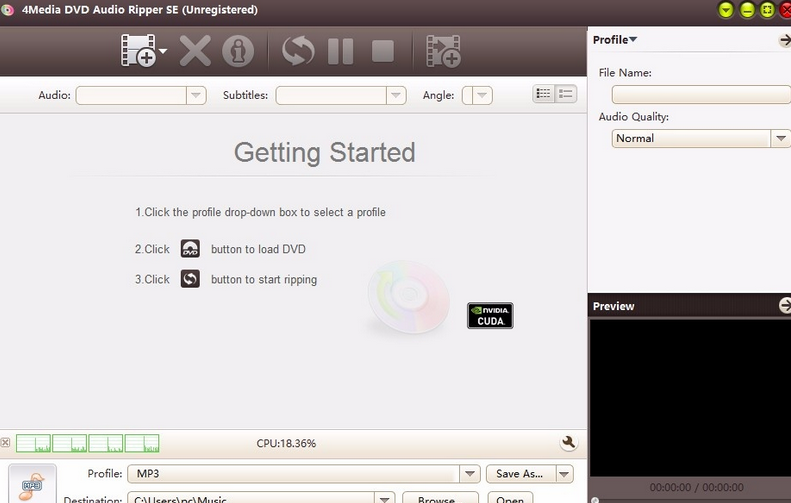Viewport: 791px width, 503px height.
Task: Click the NVIDIA CUDA badge
Action: [490, 315]
